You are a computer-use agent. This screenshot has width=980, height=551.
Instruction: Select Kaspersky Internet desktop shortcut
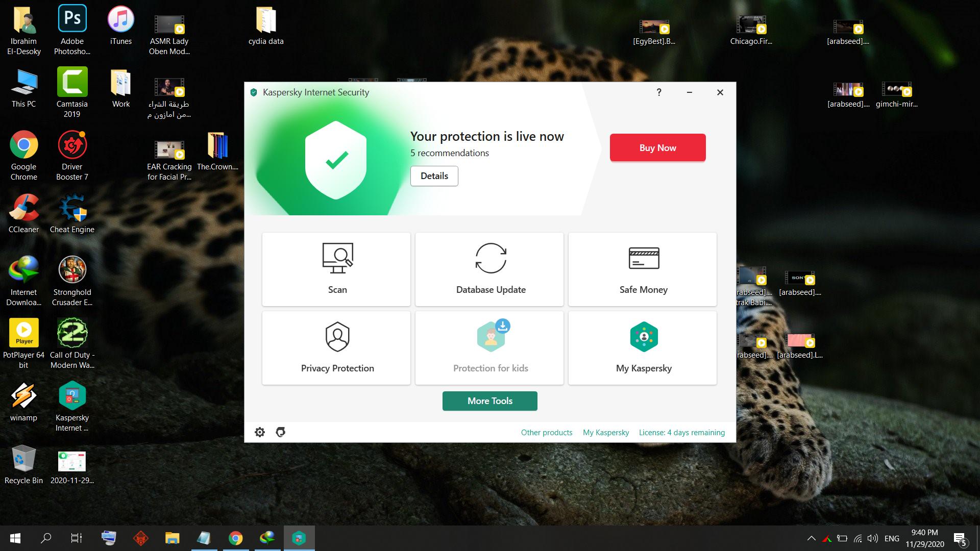(72, 407)
